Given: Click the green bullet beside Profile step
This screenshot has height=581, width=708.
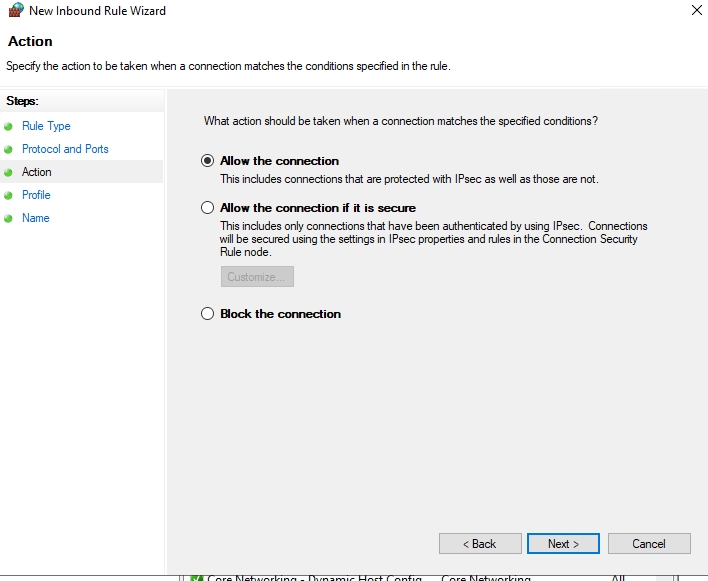Looking at the screenshot, I should click(9, 195).
